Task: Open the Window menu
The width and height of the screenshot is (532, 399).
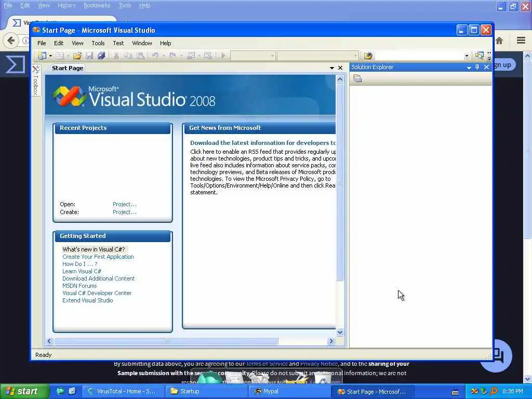Action: tap(142, 43)
